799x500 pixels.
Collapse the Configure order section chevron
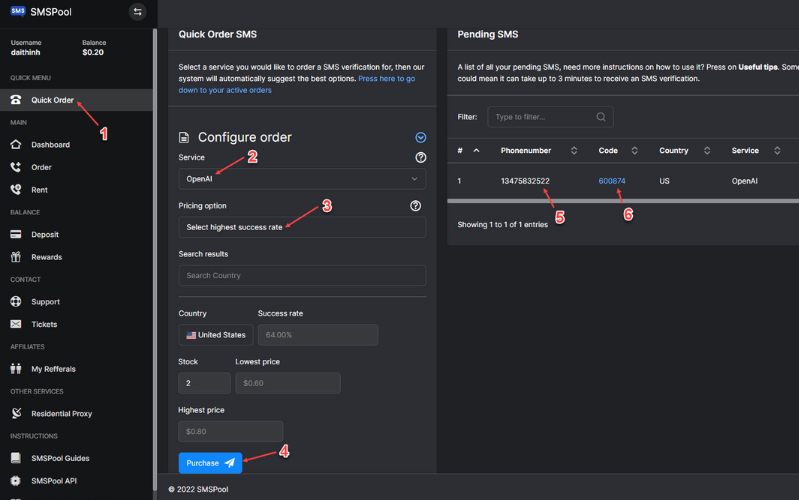click(420, 138)
